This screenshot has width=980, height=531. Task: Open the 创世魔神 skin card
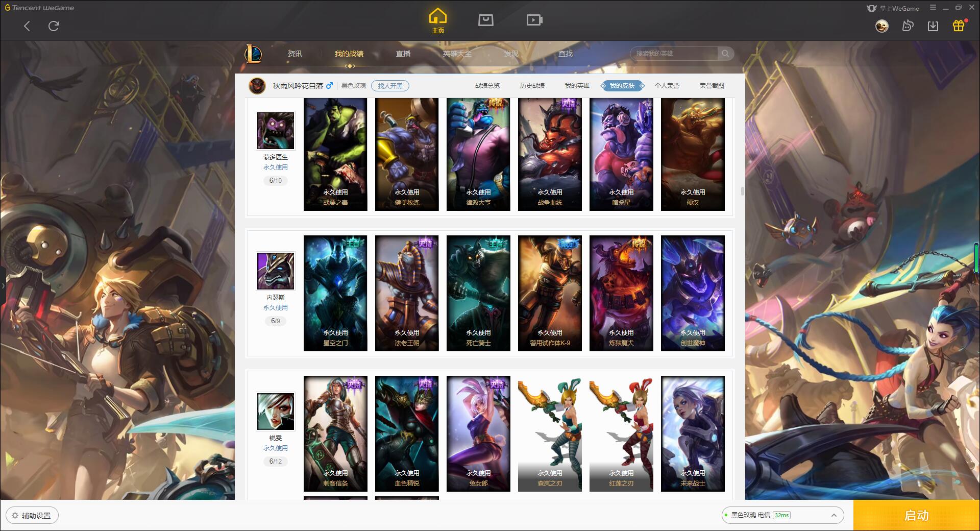pos(693,293)
